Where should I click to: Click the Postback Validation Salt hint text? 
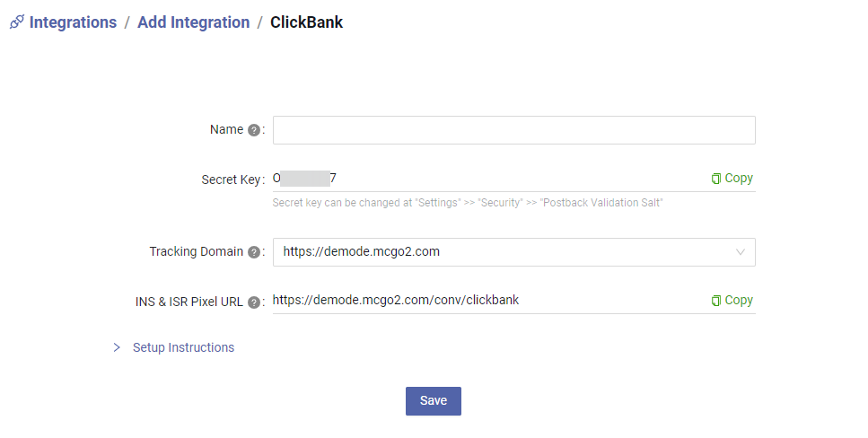click(602, 203)
